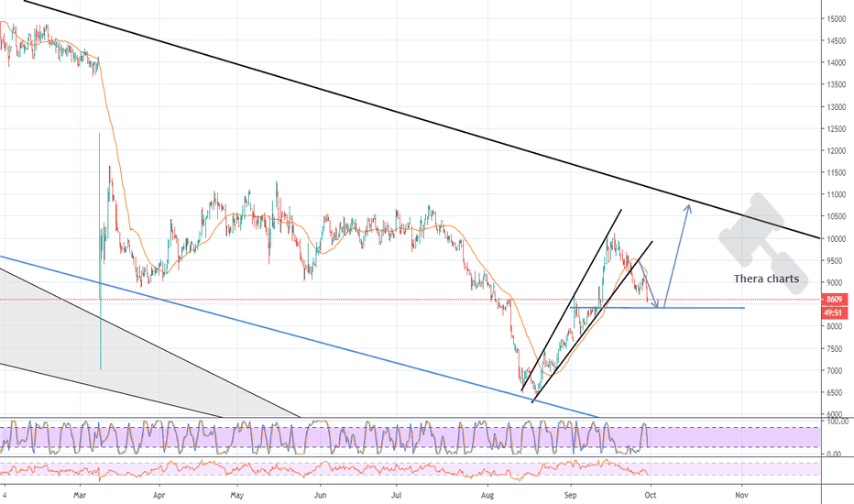The image size is (854, 504).
Task: Click the 15000 price axis value
Action: tap(837, 19)
